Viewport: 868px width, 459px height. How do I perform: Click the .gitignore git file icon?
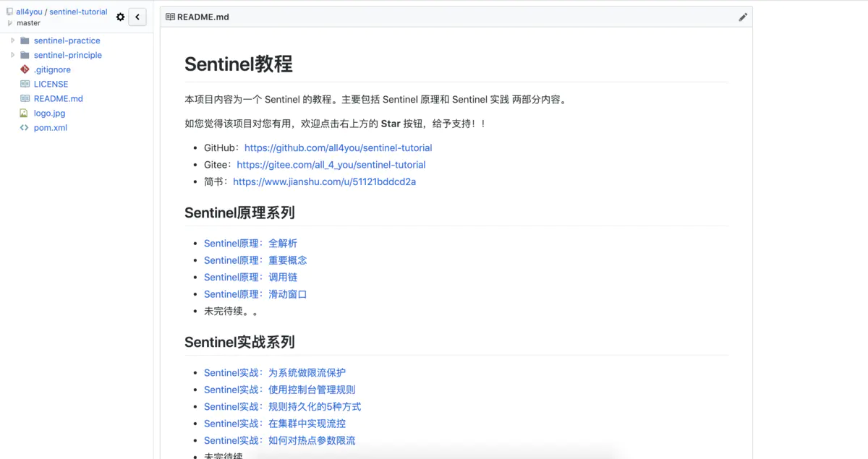[25, 69]
